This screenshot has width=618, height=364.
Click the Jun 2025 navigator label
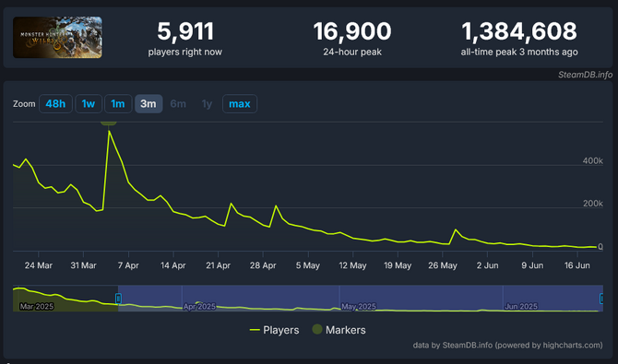pyautogui.click(x=521, y=306)
